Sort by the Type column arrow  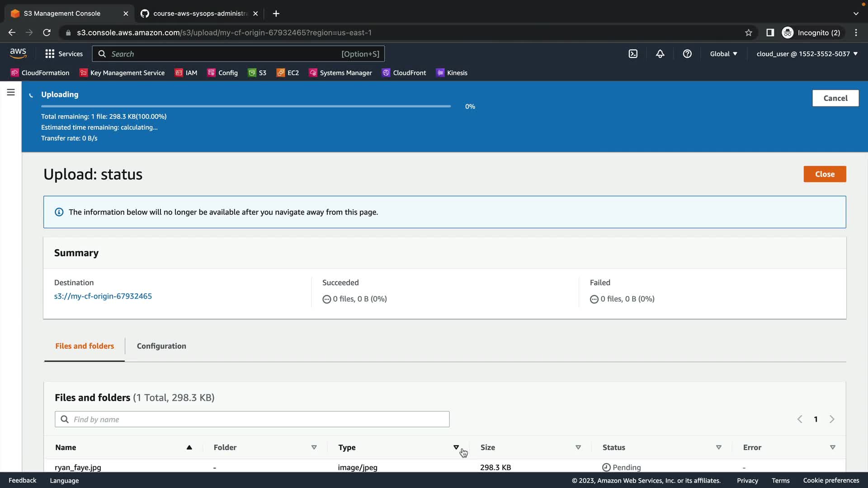coord(456,447)
